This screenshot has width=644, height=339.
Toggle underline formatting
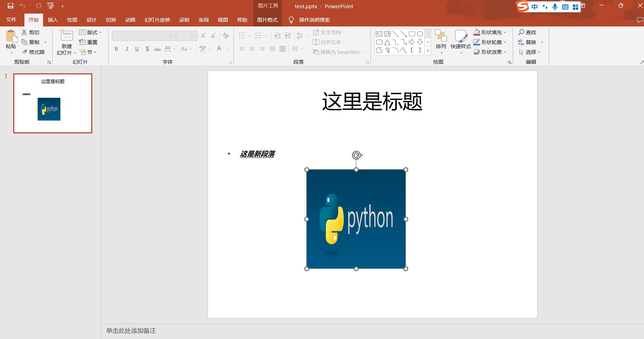tap(136, 49)
